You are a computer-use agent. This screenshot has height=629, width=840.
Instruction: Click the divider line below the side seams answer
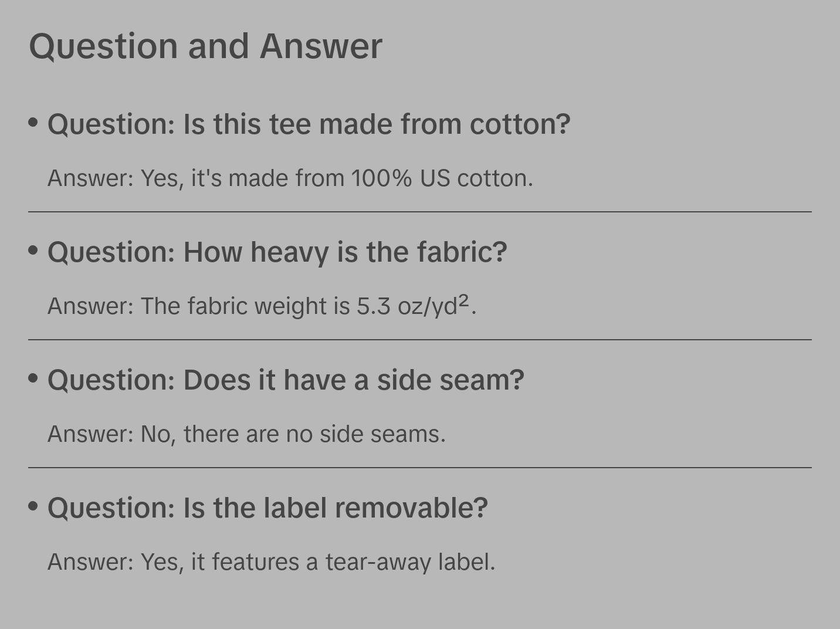[x=420, y=468]
